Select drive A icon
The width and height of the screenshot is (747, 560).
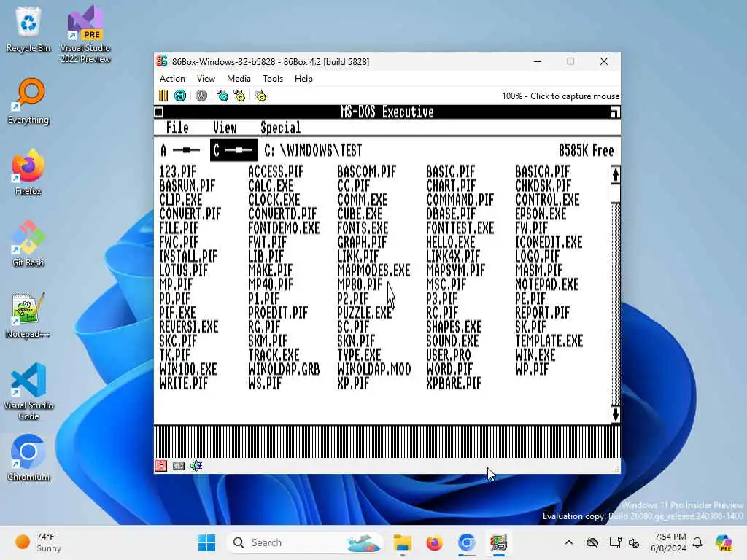(x=181, y=150)
